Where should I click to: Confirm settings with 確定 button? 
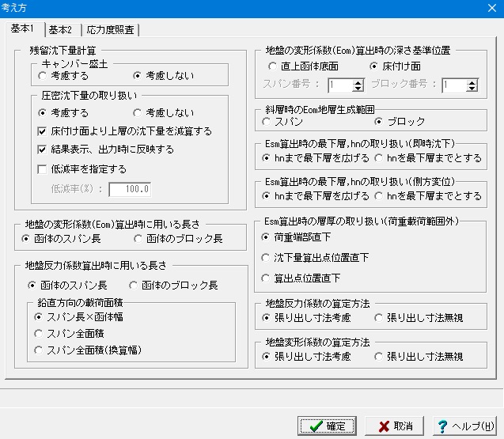(x=327, y=426)
